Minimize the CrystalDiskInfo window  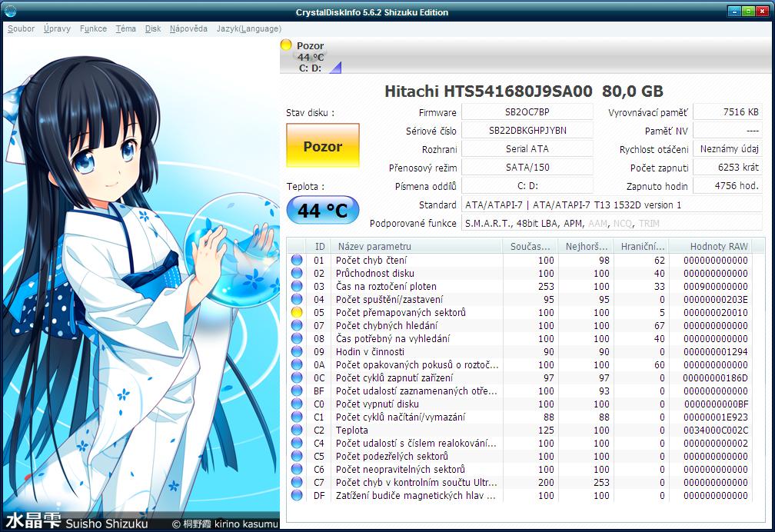pos(734,11)
